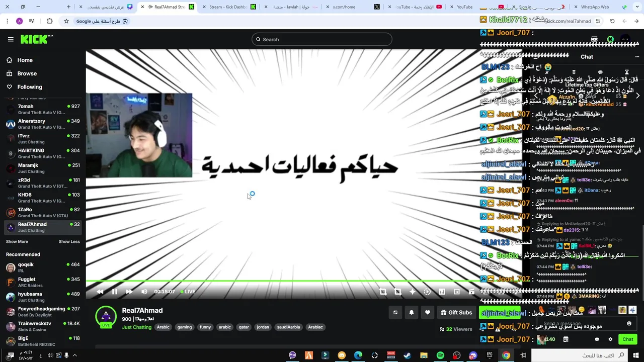Open chat settings gear
The height and width of the screenshot is (362, 644).
(x=610, y=339)
